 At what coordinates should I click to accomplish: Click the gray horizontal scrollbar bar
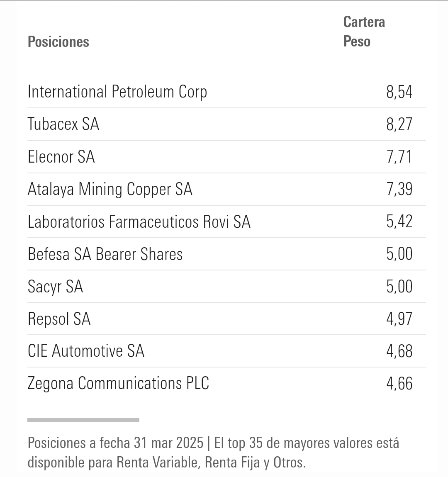click(x=83, y=420)
